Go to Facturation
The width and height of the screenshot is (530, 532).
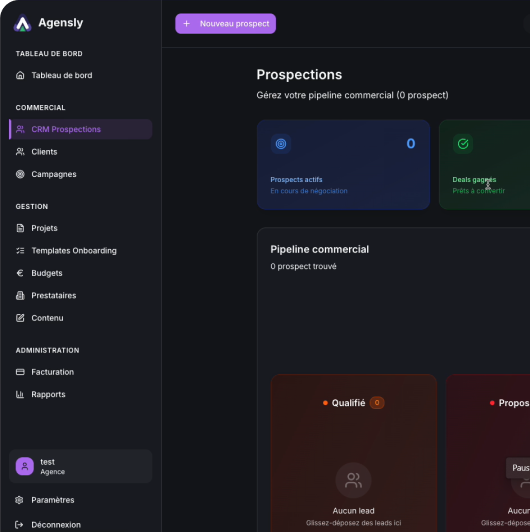coord(80,372)
